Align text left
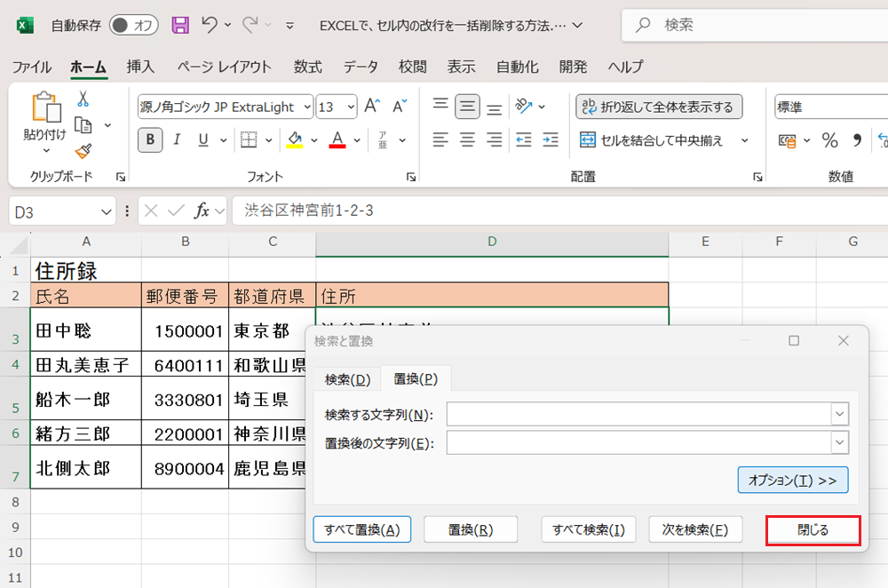 tap(440, 140)
